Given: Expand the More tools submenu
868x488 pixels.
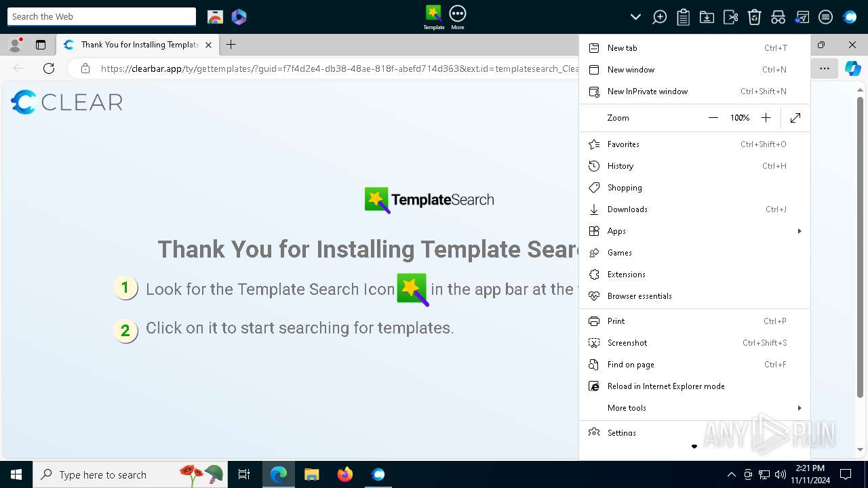Looking at the screenshot, I should [x=694, y=408].
